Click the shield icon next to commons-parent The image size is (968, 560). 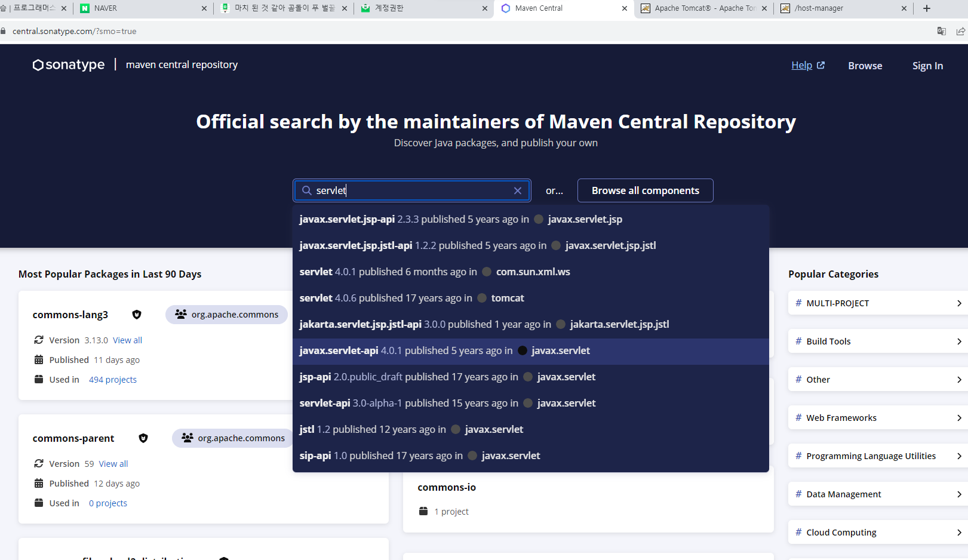point(143,438)
